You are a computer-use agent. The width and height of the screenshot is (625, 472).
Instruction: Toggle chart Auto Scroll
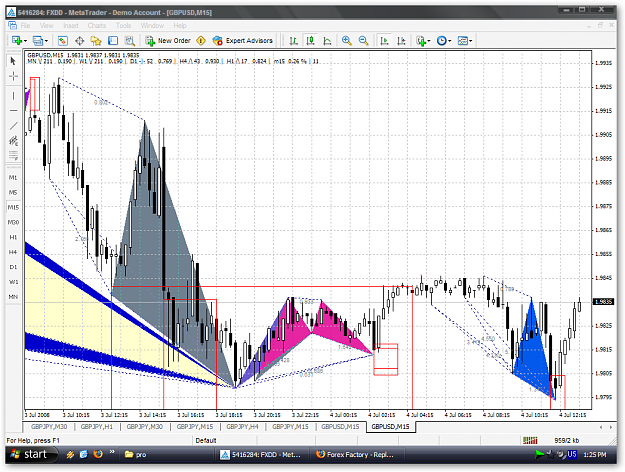385,41
